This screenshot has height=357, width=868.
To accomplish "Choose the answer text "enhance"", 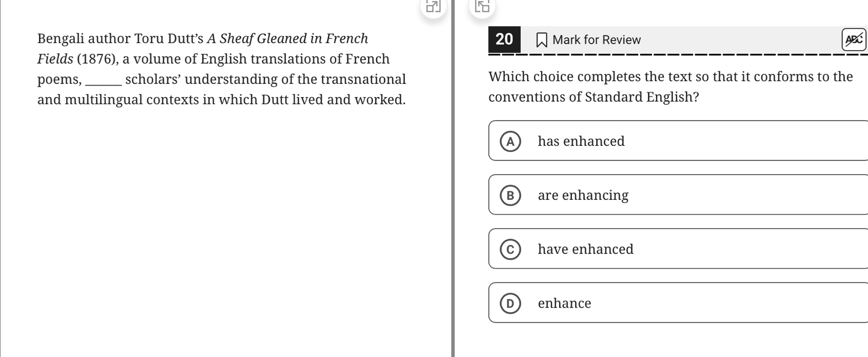I will click(x=564, y=303).
